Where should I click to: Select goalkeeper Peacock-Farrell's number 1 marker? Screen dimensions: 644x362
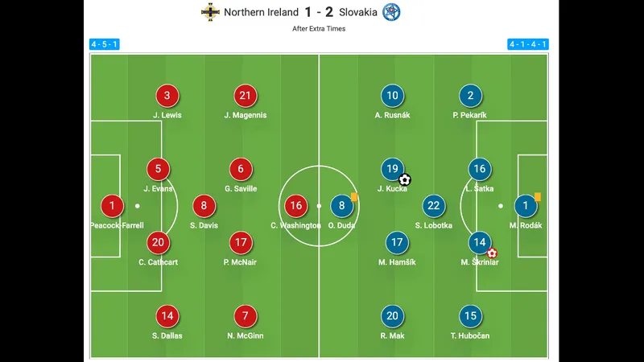pos(113,206)
